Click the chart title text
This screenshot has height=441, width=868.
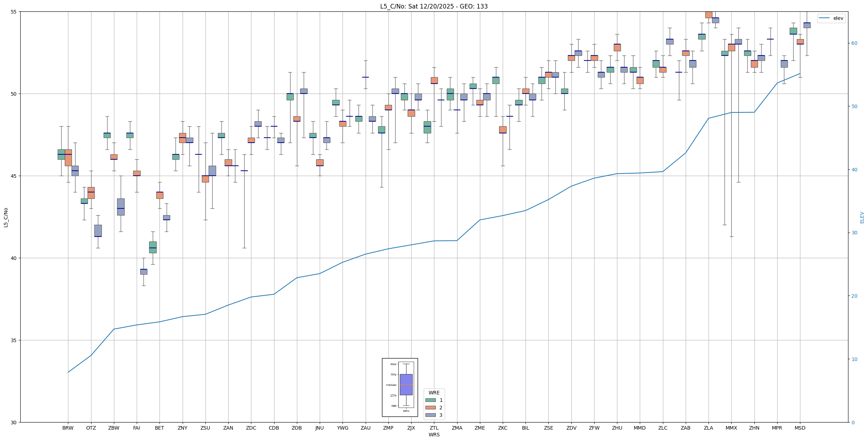click(434, 6)
